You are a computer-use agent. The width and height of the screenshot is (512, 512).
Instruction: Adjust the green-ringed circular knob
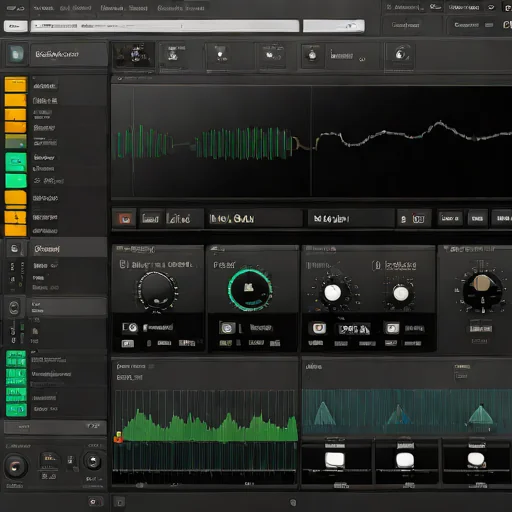pos(250,289)
